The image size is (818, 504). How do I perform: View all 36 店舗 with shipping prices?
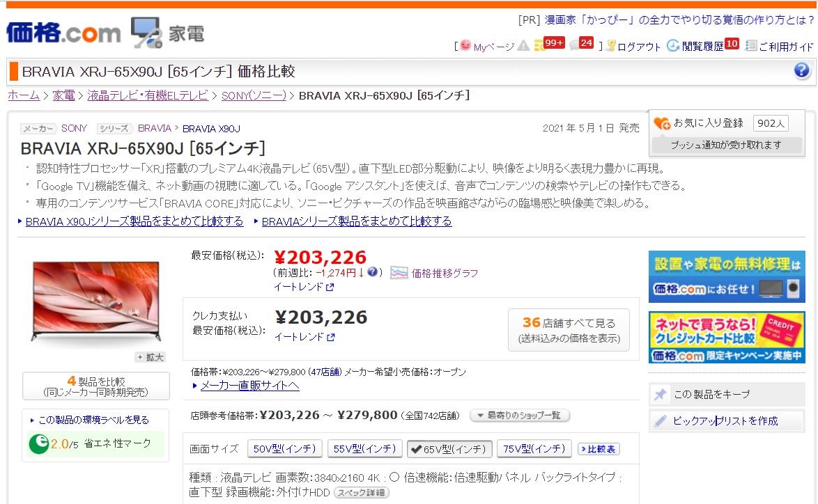tap(569, 330)
